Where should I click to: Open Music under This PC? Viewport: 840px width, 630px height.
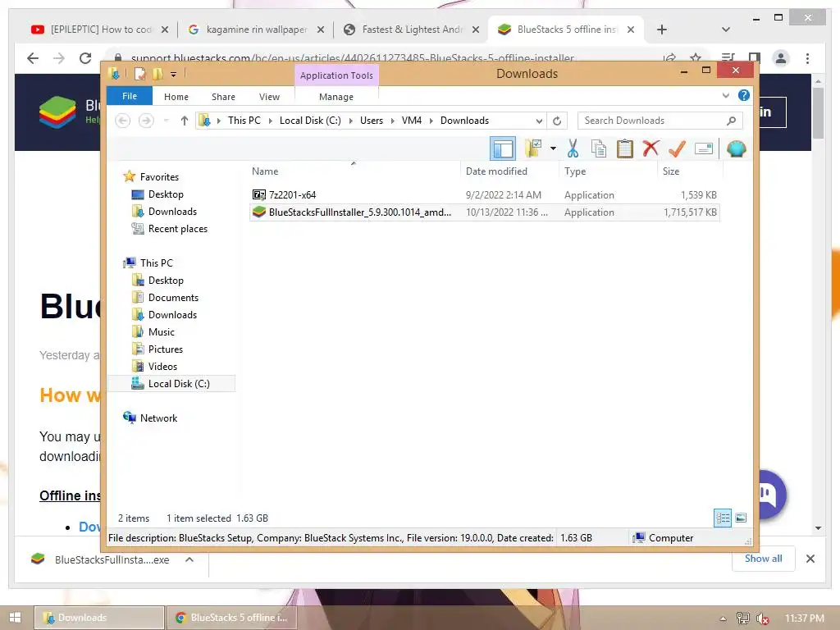153,332
